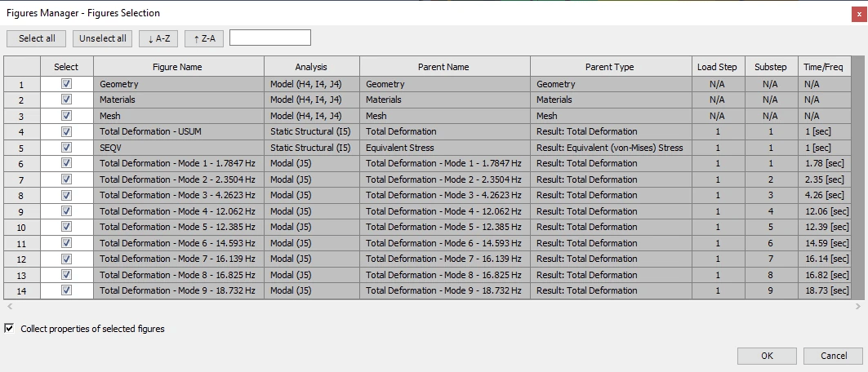Viewport: 868px width, 372px height.
Task: Dismiss dialog with the Cancel button
Action: [833, 356]
